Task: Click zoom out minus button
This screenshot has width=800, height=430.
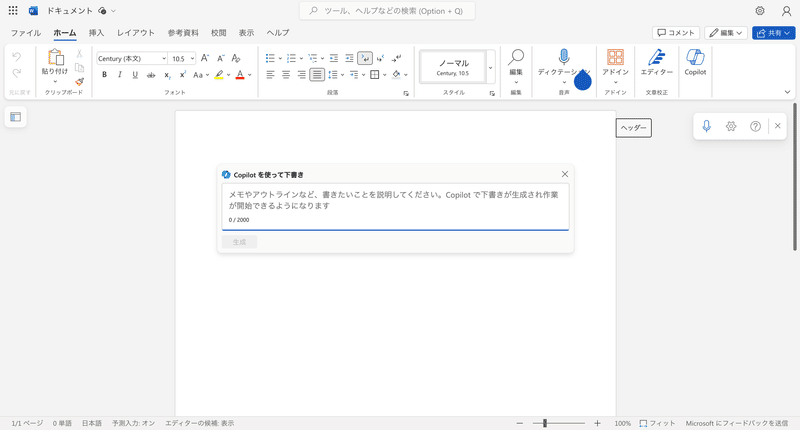Action: 520,423
